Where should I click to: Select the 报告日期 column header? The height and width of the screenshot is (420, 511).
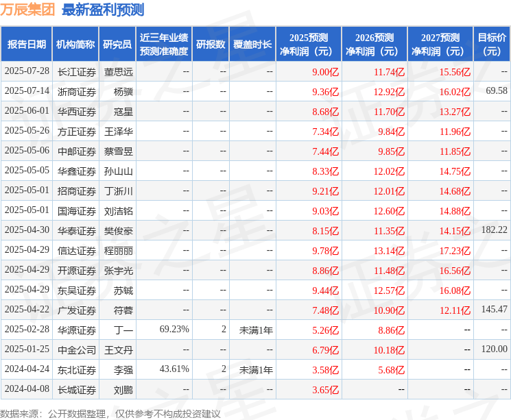coord(26,44)
